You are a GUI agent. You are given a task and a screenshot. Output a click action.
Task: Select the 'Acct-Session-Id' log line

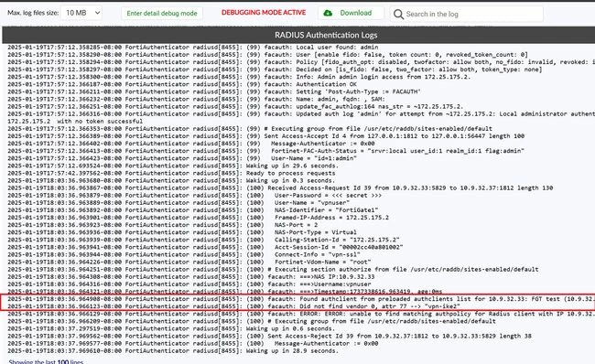(205, 247)
